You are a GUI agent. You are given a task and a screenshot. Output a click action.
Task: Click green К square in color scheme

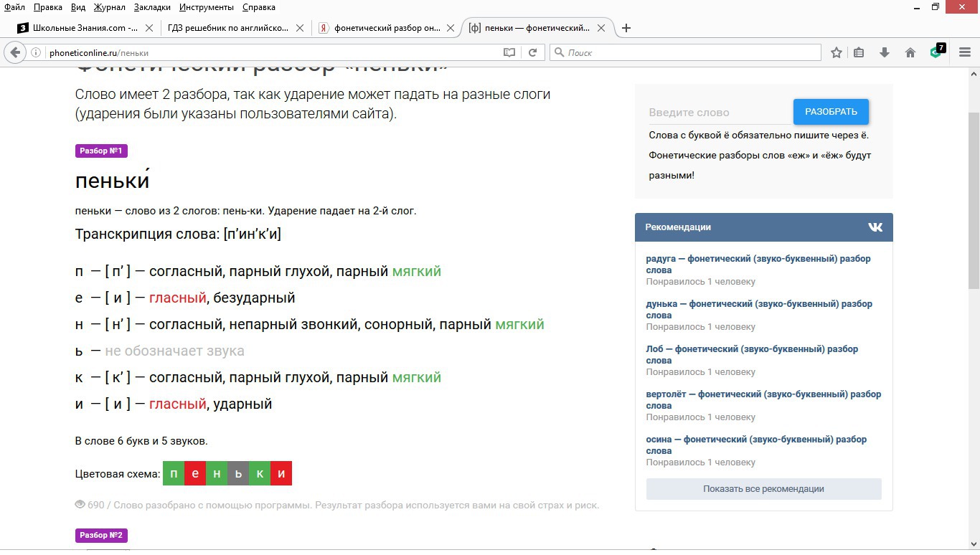pyautogui.click(x=260, y=473)
